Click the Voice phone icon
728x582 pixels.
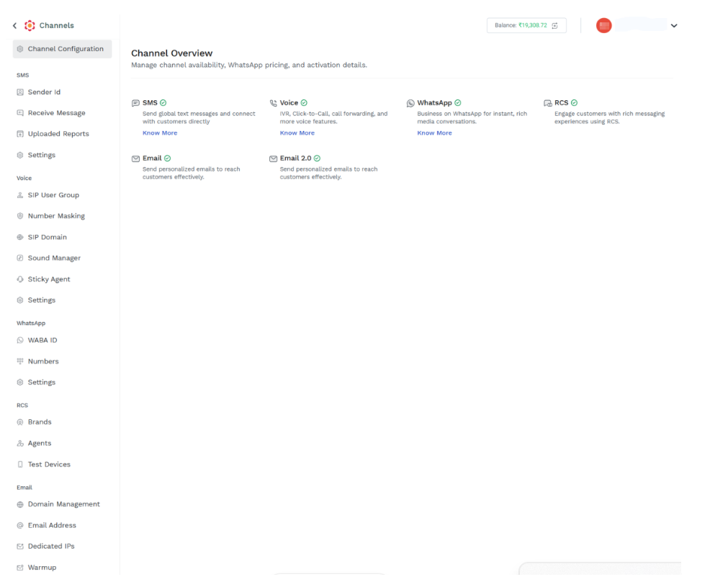[273, 103]
